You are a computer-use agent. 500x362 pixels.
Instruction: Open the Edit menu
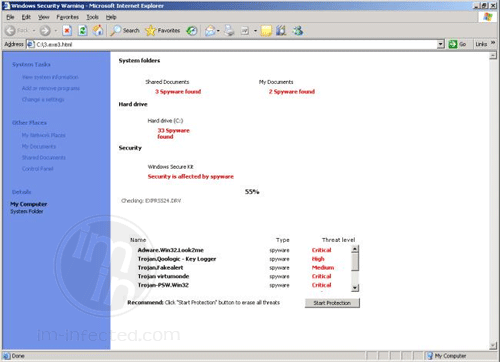(26, 17)
